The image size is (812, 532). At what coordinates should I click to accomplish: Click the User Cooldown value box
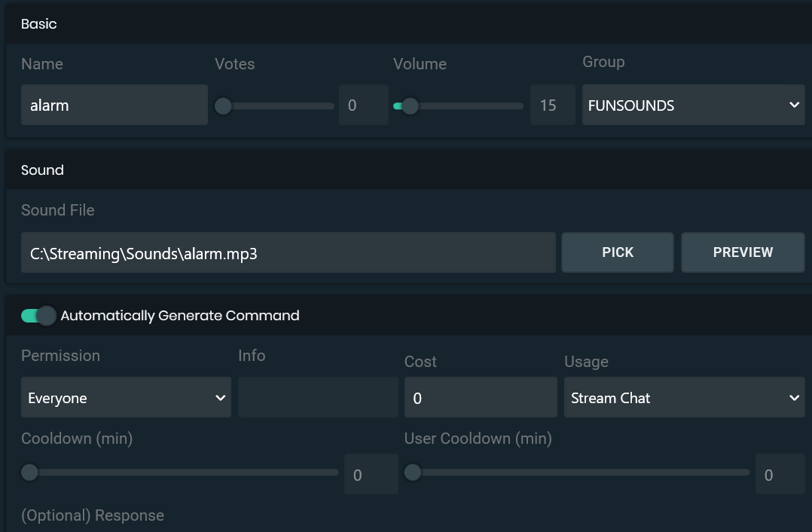click(x=780, y=475)
